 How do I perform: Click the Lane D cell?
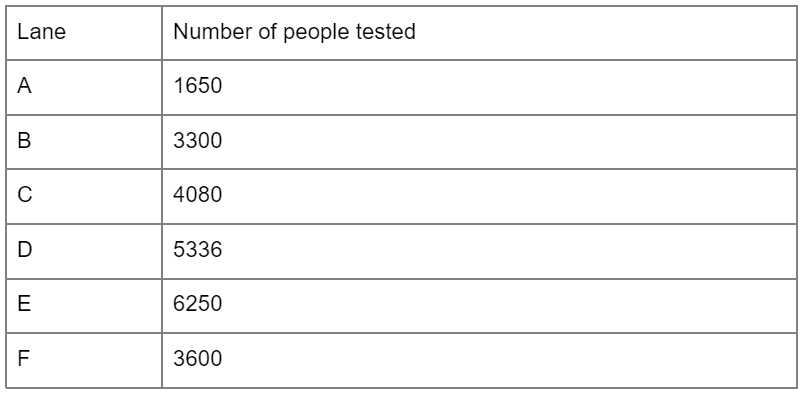point(84,251)
